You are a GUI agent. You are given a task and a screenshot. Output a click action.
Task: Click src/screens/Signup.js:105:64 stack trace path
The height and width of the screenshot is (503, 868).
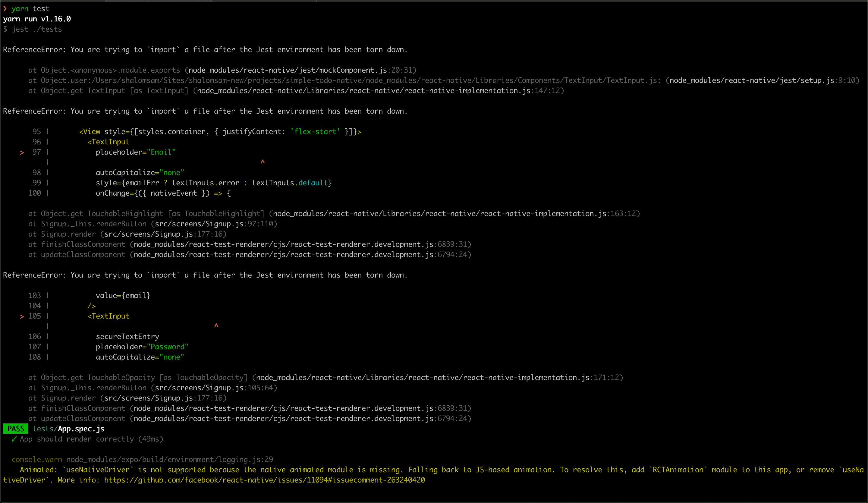pyautogui.click(x=214, y=388)
